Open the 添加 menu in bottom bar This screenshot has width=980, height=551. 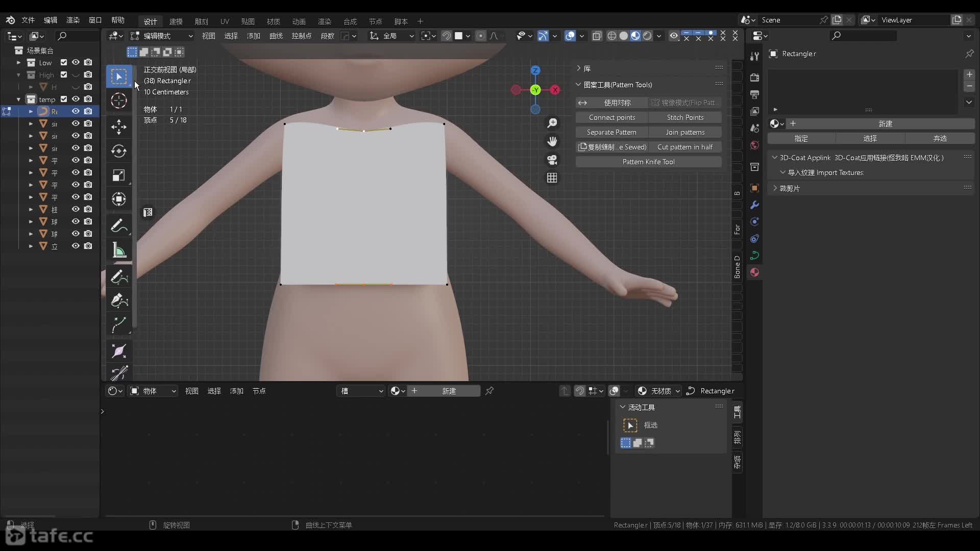[x=236, y=391]
